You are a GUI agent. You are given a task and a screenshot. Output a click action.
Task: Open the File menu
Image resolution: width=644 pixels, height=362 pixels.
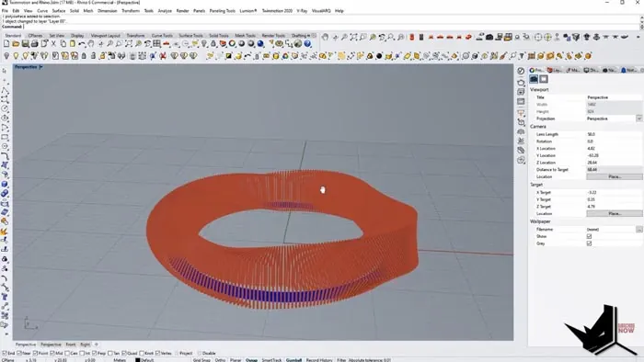[x=5, y=11]
